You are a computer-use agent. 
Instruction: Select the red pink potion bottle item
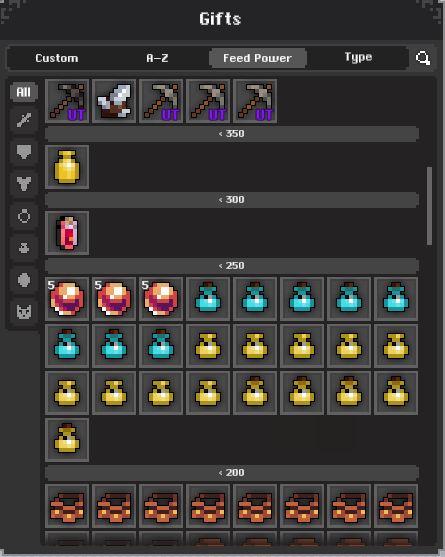click(x=67, y=233)
